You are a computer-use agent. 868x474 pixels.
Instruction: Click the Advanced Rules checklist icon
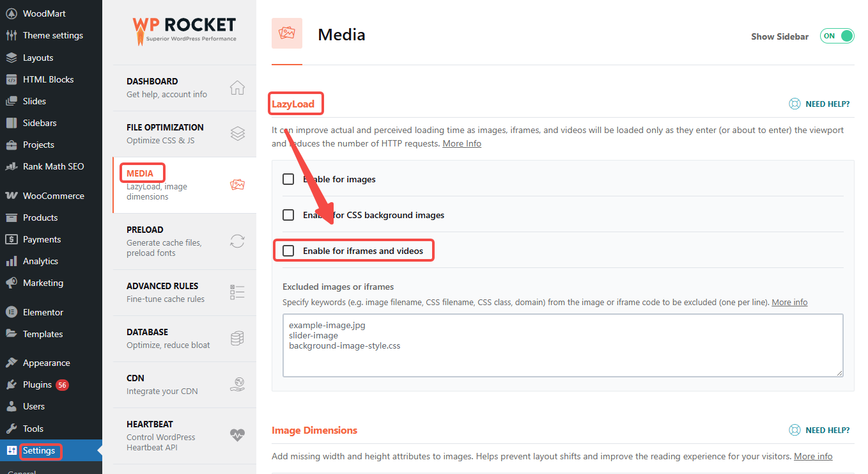point(237,292)
